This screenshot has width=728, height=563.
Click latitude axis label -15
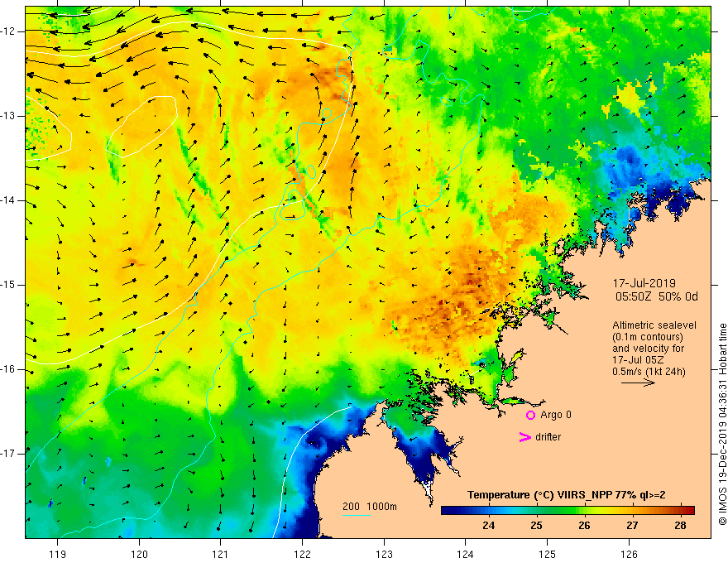click(x=9, y=285)
